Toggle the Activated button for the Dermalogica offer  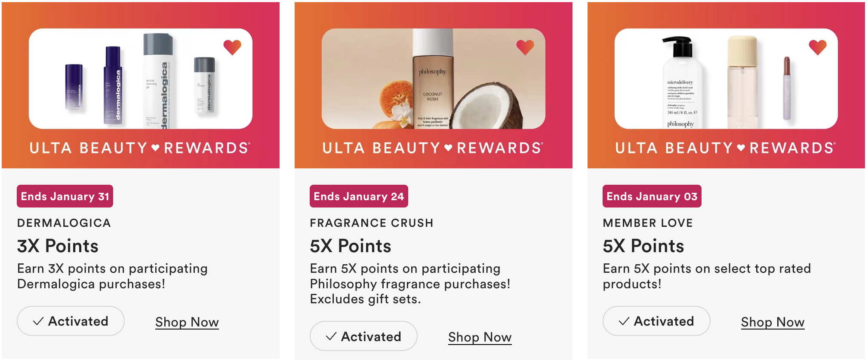point(71,321)
